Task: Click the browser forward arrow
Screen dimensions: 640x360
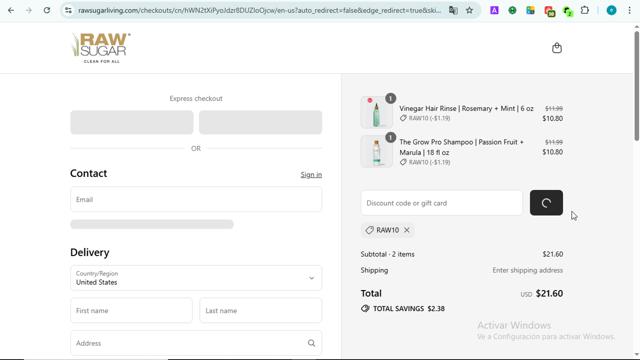Action: 29,10
